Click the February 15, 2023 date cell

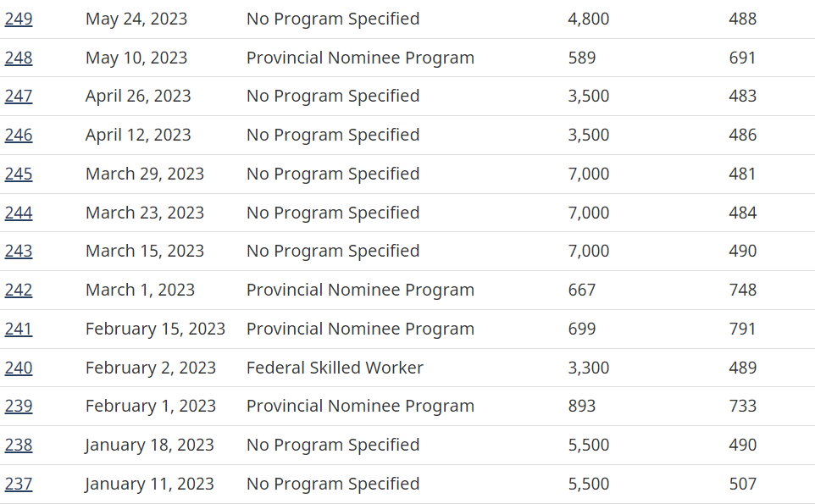click(155, 329)
